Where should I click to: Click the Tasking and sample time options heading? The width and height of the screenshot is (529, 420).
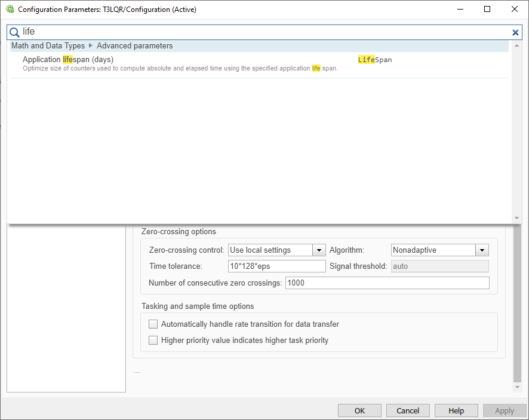click(x=198, y=306)
